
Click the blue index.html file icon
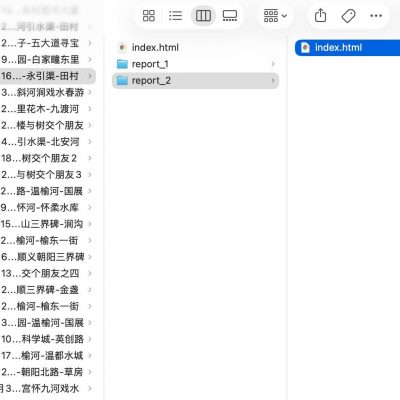click(305, 48)
